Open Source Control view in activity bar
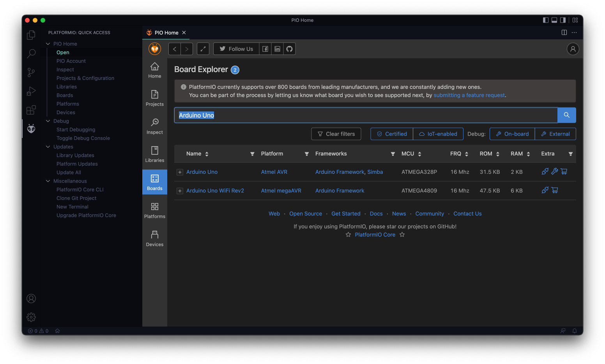Viewport: 605px width, 364px height. [31, 72]
